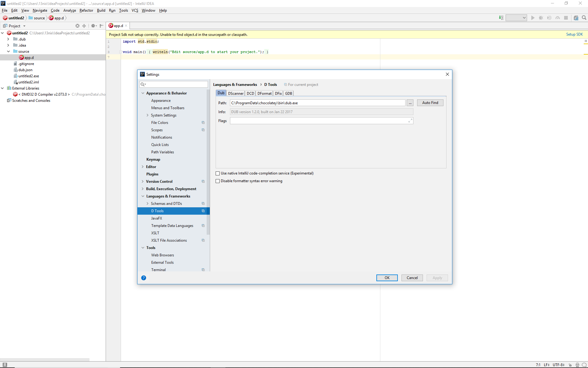Open the Run with Coverage icon

[x=549, y=18]
